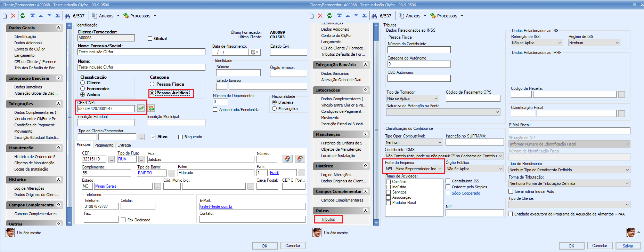Click calendar icon for Data de Nascimento
Screen dimensions: 644x252
(255, 52)
